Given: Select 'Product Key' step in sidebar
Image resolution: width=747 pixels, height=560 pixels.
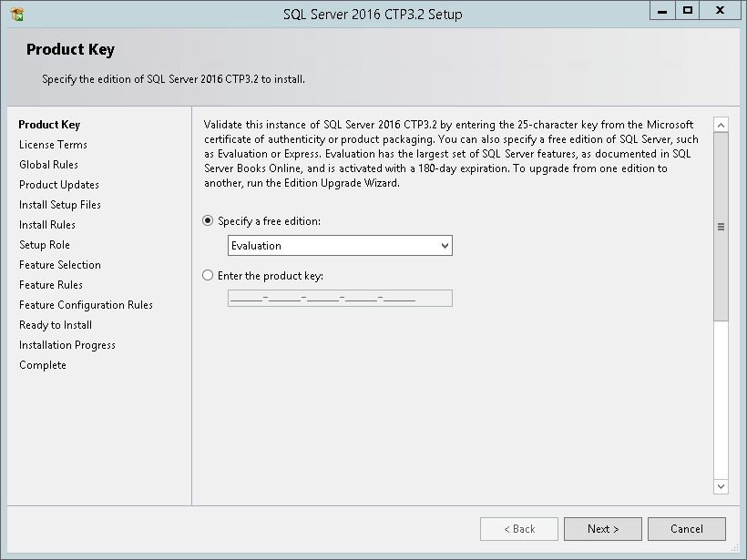Looking at the screenshot, I should pos(49,125).
